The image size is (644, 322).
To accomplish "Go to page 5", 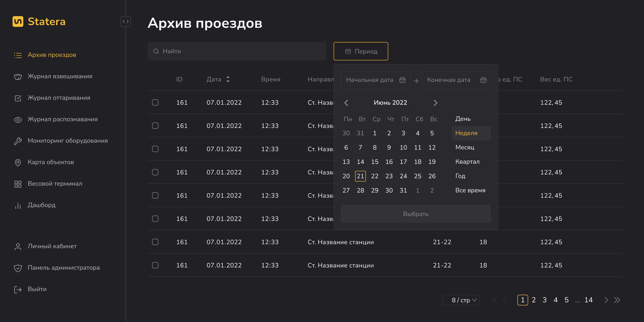I will click(566, 300).
